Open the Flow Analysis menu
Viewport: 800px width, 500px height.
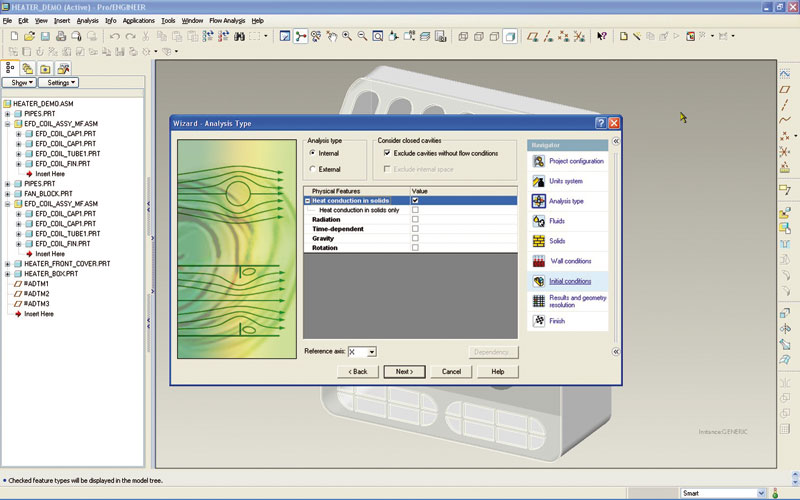point(227,21)
